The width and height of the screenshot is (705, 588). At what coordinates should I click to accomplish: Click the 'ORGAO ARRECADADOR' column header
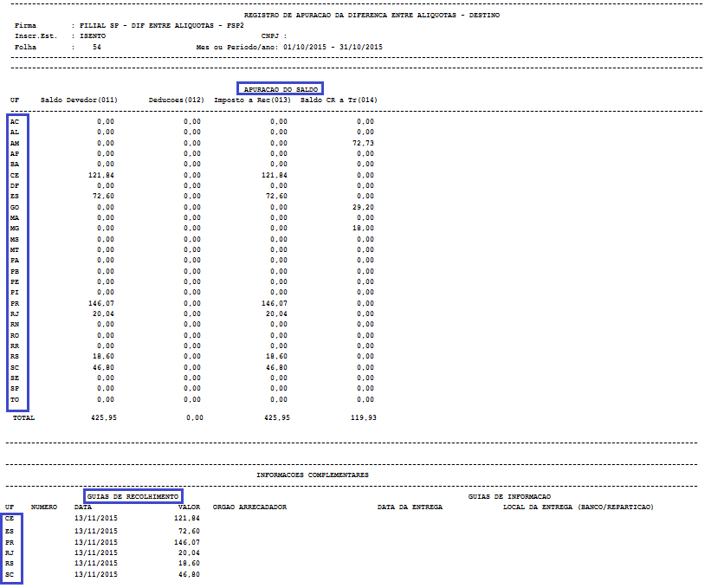[x=249, y=507]
